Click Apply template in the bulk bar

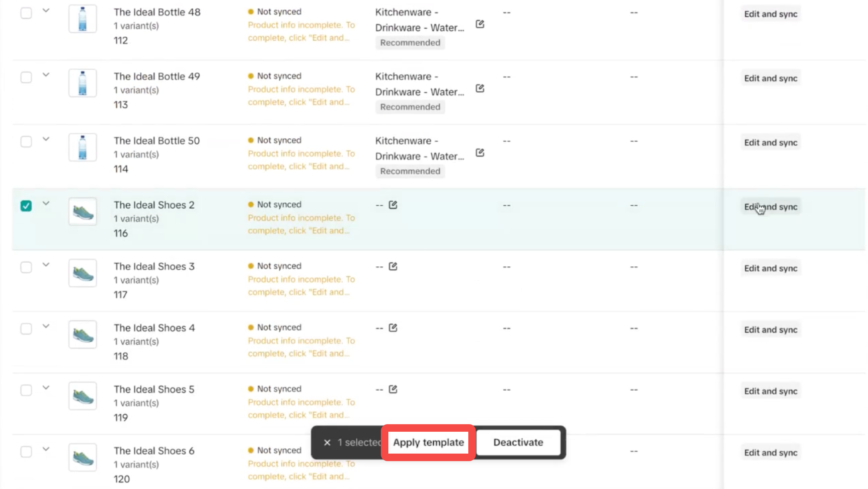coord(428,442)
